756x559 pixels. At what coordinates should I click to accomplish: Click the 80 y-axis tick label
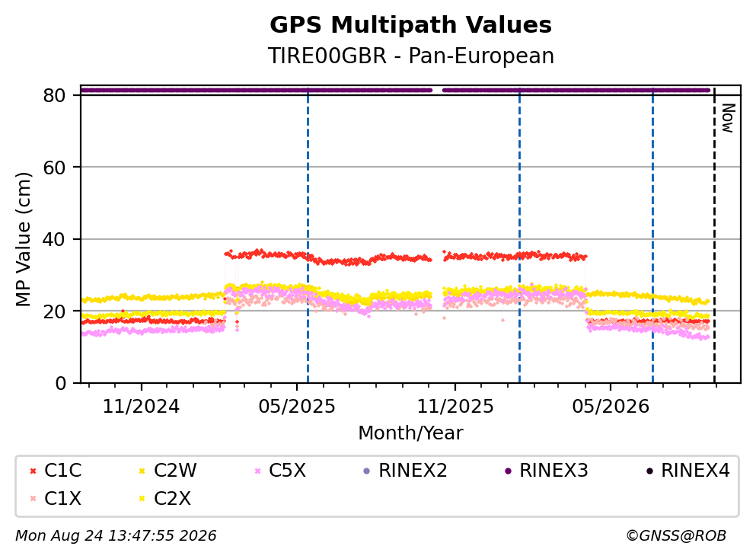click(55, 95)
